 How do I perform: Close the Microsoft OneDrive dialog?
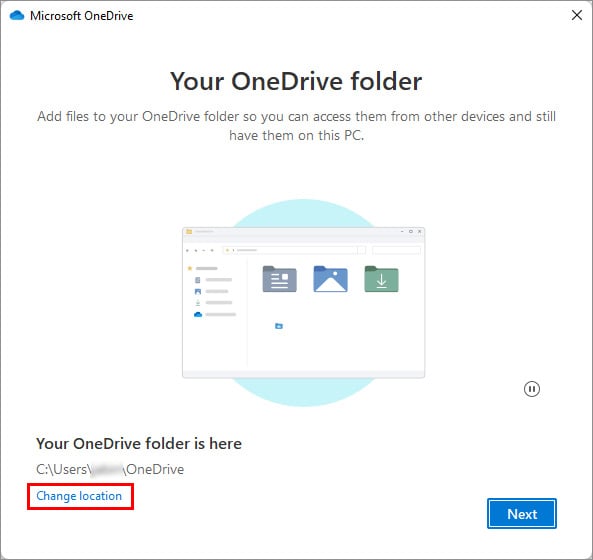click(577, 15)
